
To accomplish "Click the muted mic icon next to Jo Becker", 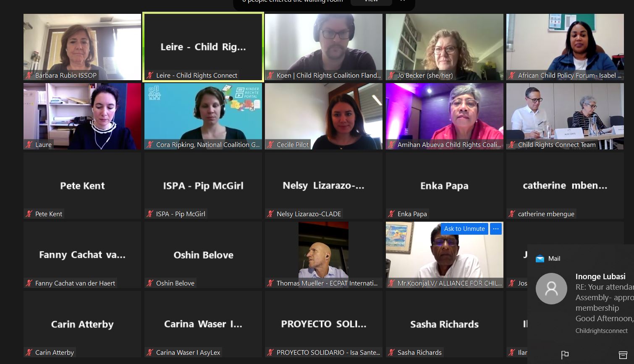I will (x=391, y=76).
